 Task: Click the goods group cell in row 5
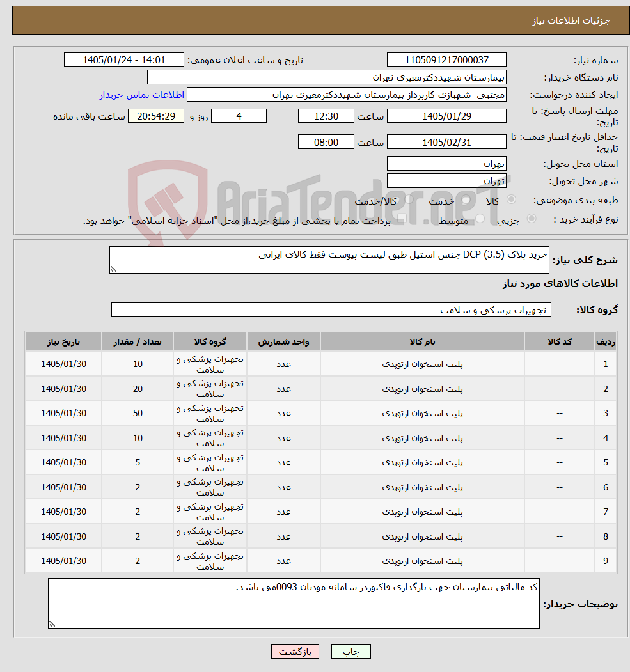tap(210, 463)
